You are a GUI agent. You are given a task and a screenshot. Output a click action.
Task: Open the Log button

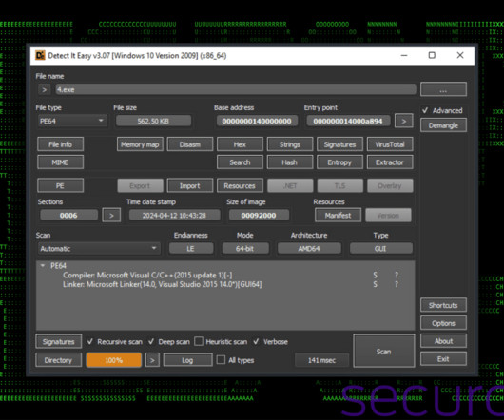(187, 360)
